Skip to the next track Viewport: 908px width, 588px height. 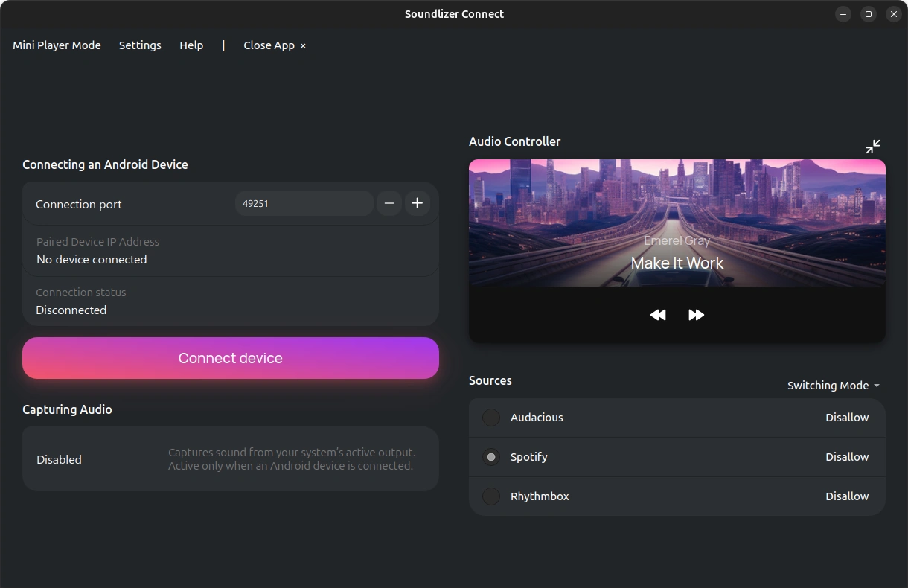(697, 314)
